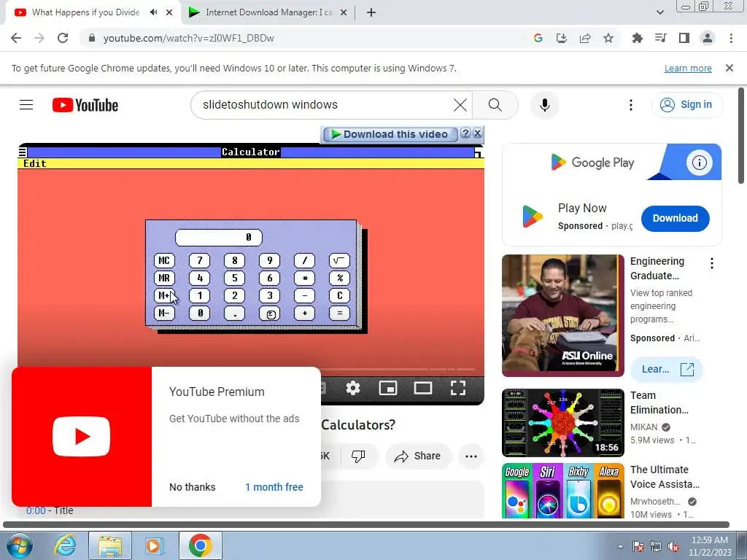
Task: Open Windows Explorer folder on taskbar
Action: [110, 545]
